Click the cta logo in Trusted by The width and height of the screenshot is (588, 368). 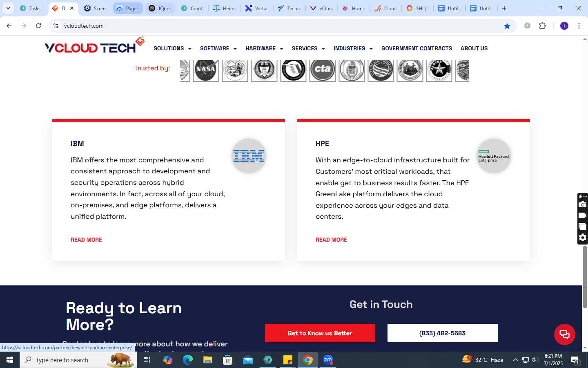tap(322, 70)
